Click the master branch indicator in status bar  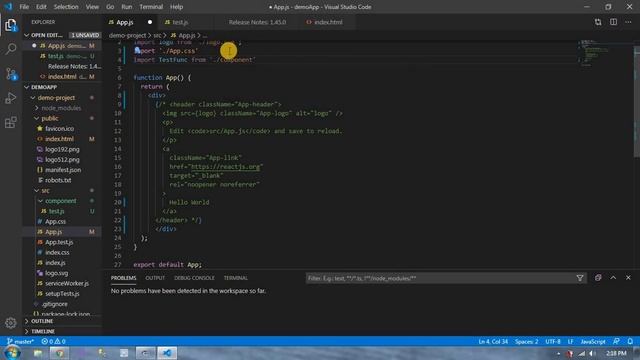[20, 341]
